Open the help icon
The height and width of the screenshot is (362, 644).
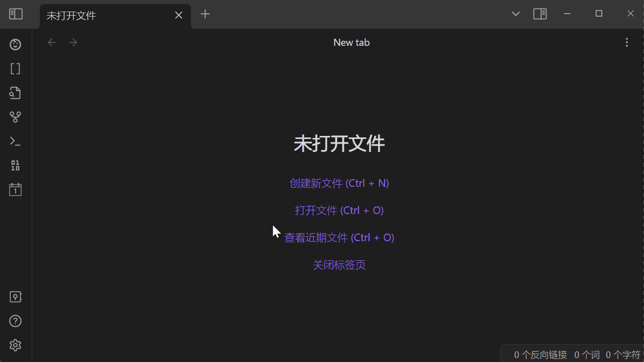15,321
